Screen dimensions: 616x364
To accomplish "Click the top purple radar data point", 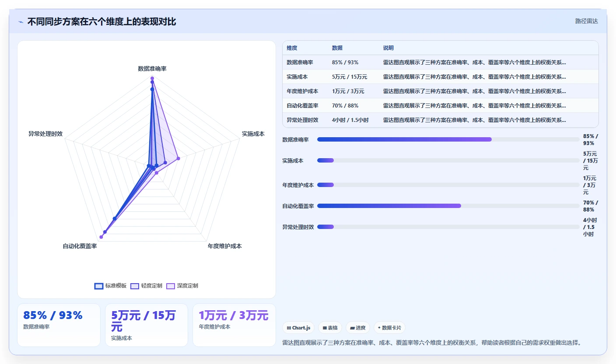I will 152,78.
